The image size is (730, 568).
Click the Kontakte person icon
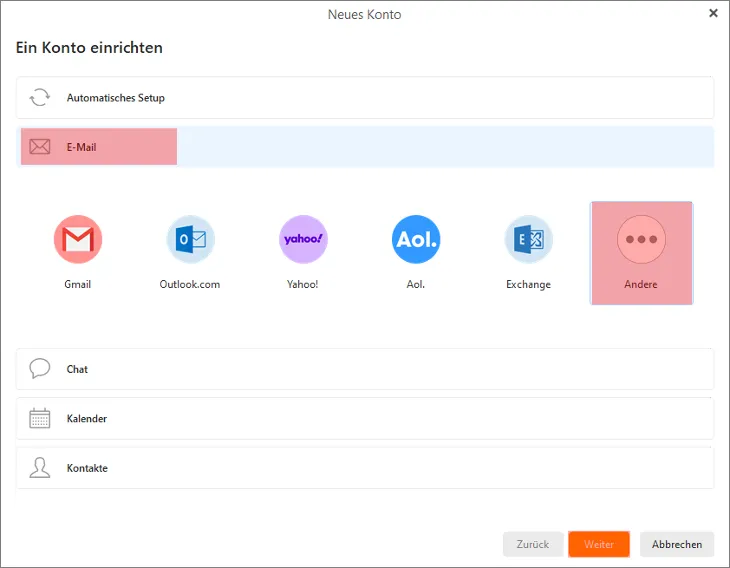coord(40,467)
